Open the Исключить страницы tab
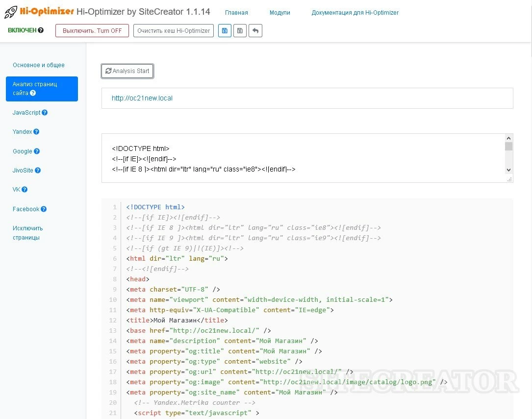The image size is (532, 419). pos(28,233)
